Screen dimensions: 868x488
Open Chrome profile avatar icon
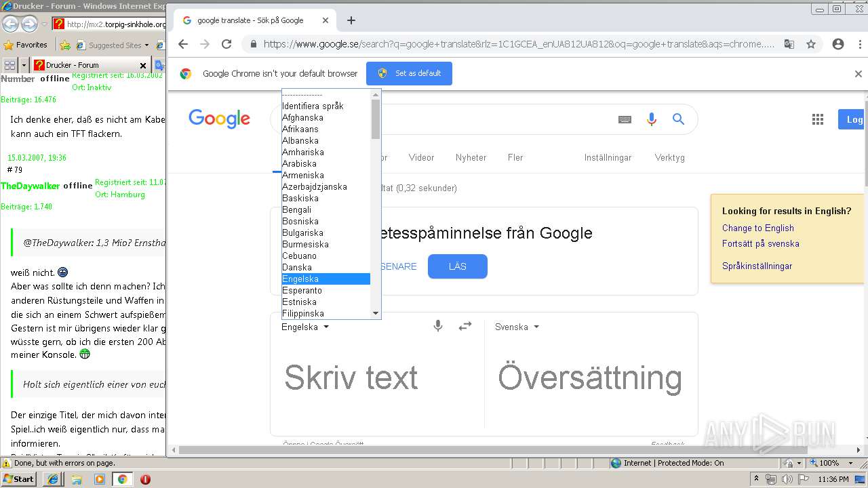point(838,44)
